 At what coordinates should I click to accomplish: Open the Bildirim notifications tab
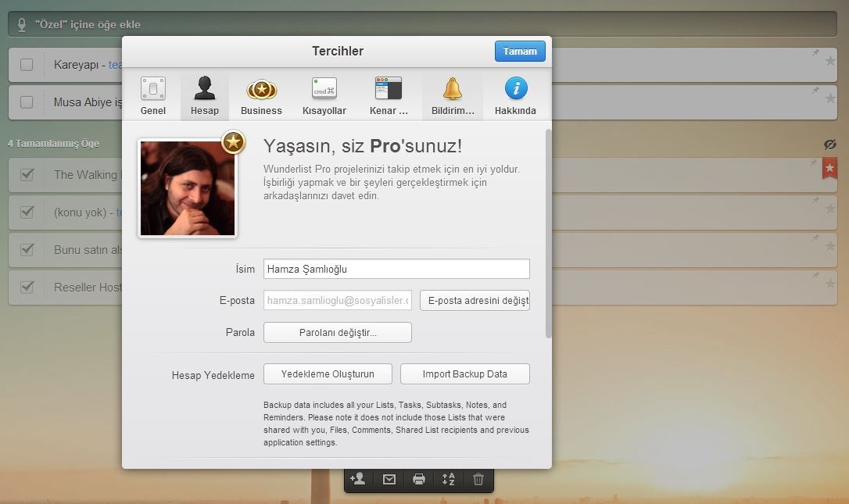453,96
